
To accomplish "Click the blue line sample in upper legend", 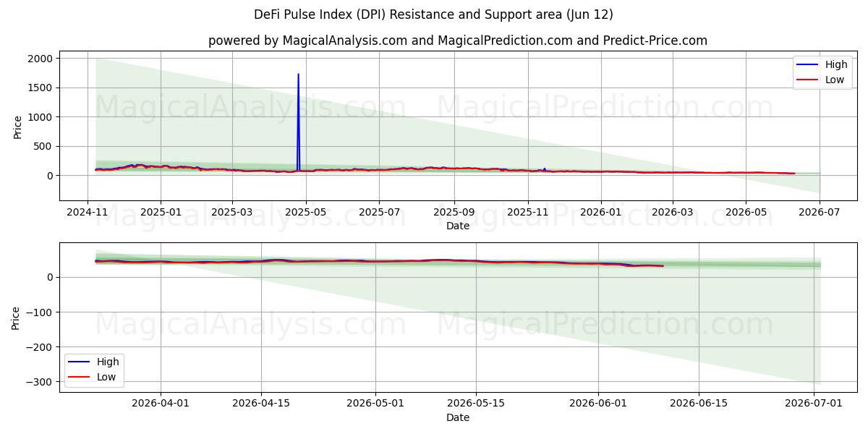I will pyautogui.click(x=809, y=65).
